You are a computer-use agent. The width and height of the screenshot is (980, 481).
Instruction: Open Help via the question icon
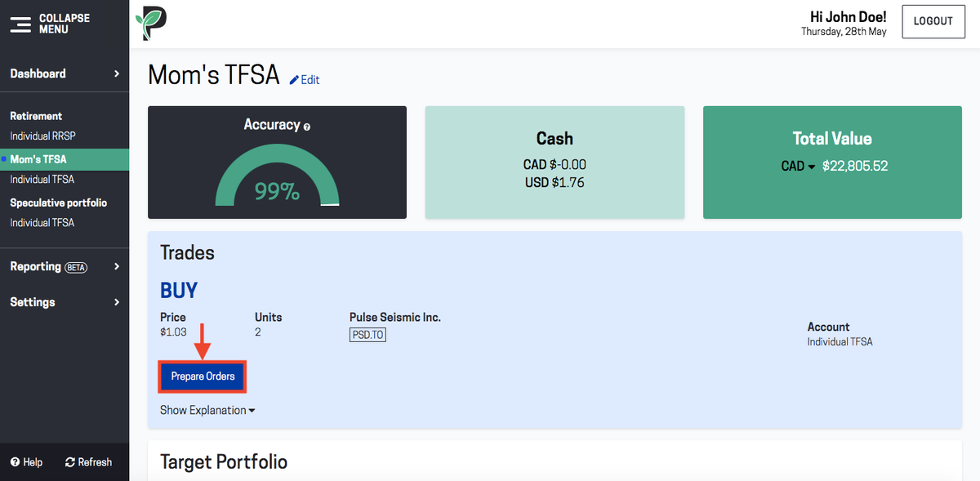coord(15,462)
